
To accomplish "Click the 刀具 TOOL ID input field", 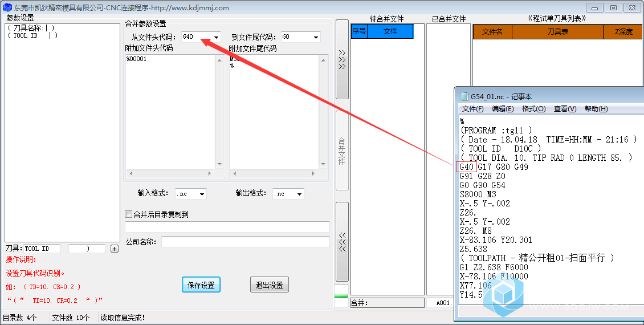I will click(42, 249).
